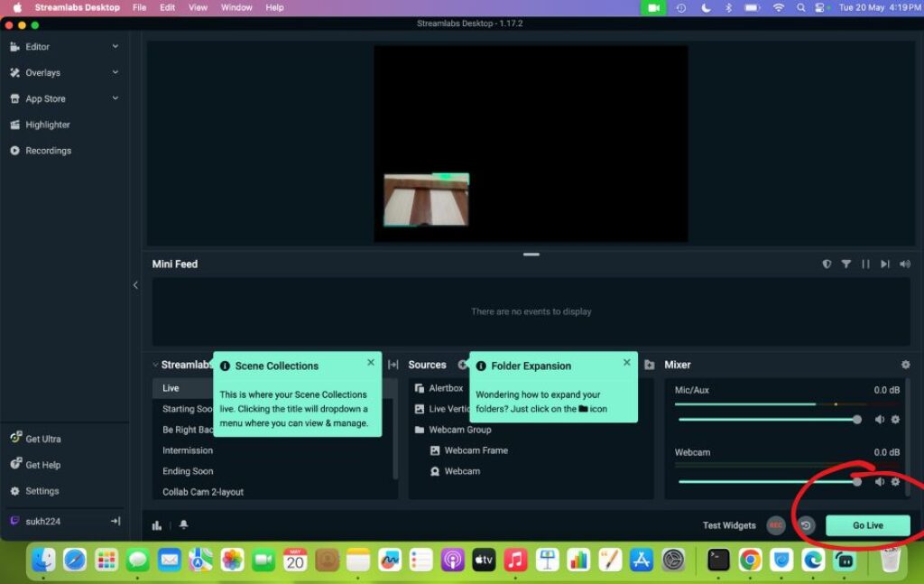Viewport: 924px width, 584px height.
Task: Open Recordings in the sidebar
Action: click(48, 150)
